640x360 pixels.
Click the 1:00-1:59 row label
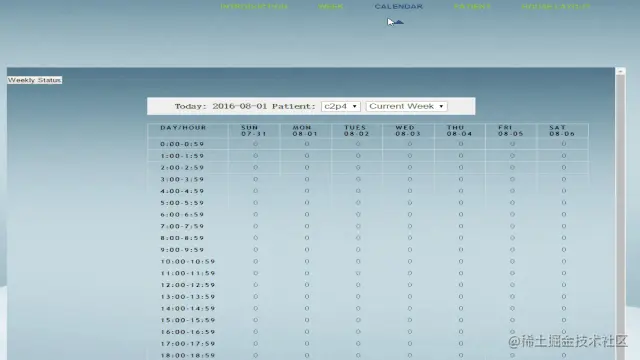click(x=182, y=156)
